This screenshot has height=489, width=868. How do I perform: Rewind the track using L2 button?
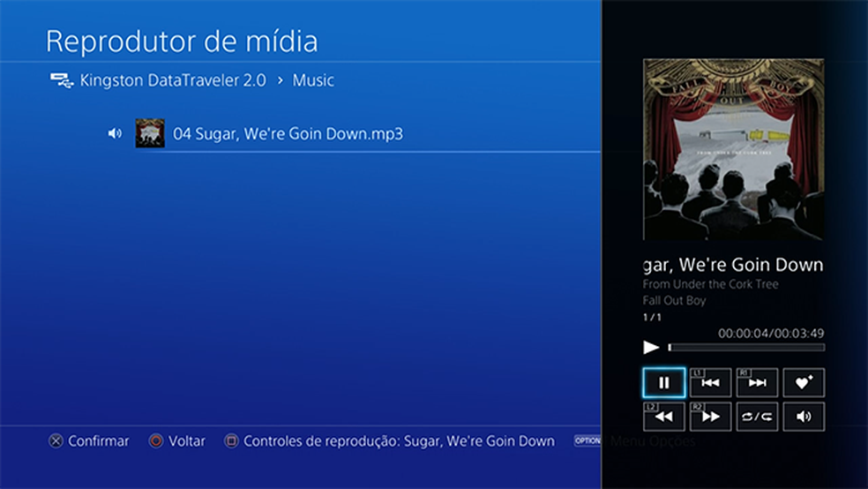(x=663, y=417)
